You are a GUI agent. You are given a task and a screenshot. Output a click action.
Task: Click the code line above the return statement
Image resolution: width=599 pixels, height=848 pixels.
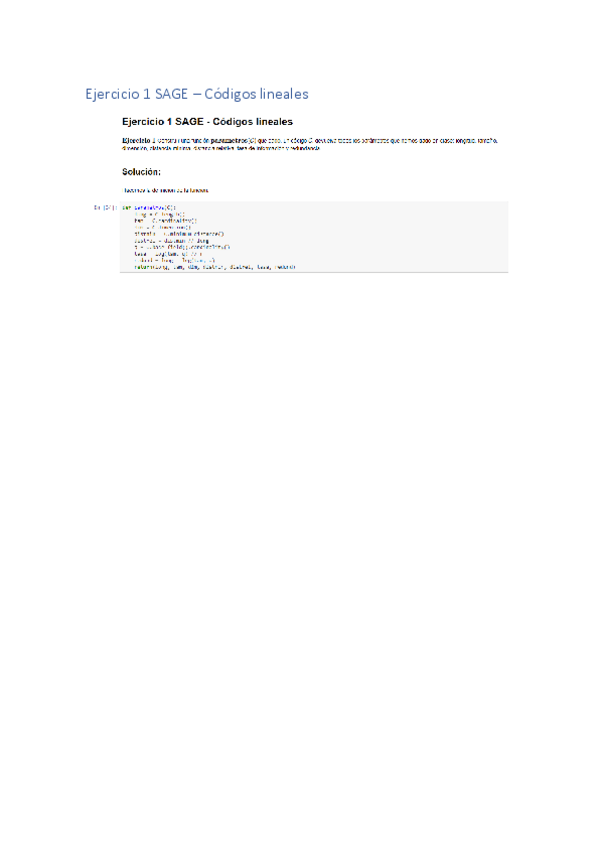tap(174, 260)
